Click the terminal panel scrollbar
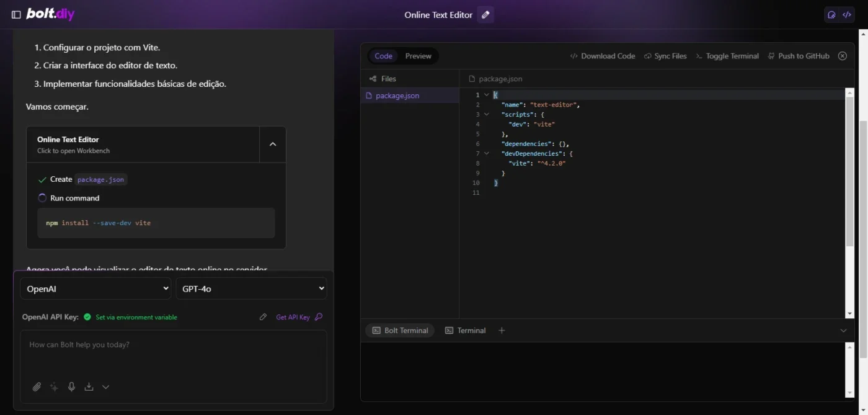 pyautogui.click(x=849, y=370)
